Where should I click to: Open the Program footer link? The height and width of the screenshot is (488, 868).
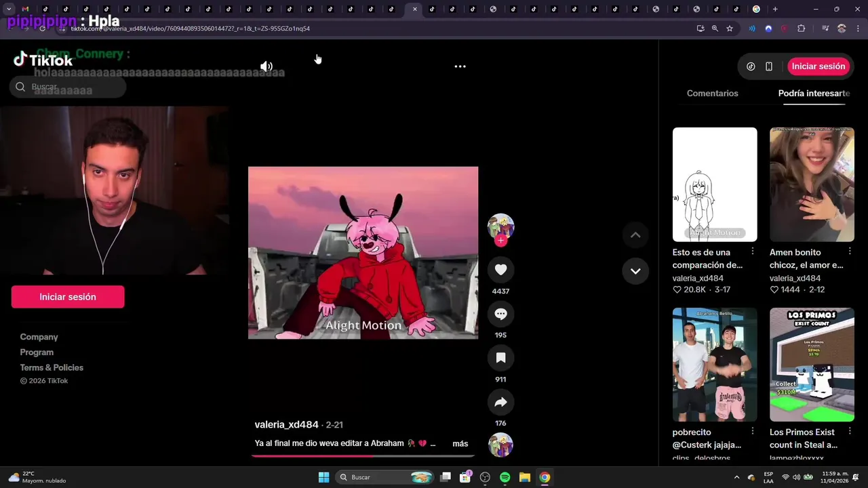37,352
